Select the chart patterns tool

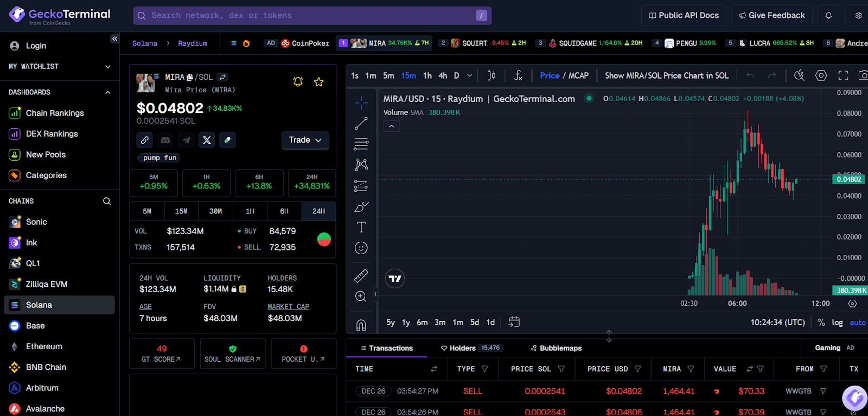(361, 165)
